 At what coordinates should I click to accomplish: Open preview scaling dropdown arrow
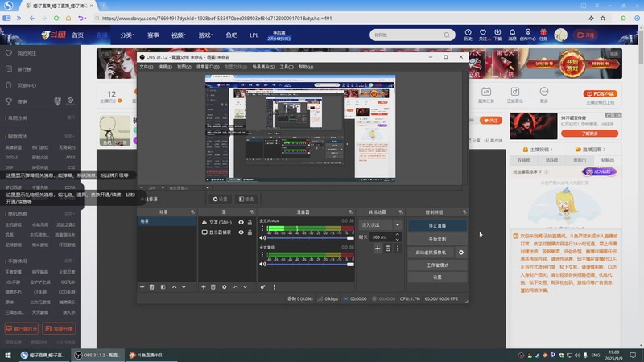point(208,188)
